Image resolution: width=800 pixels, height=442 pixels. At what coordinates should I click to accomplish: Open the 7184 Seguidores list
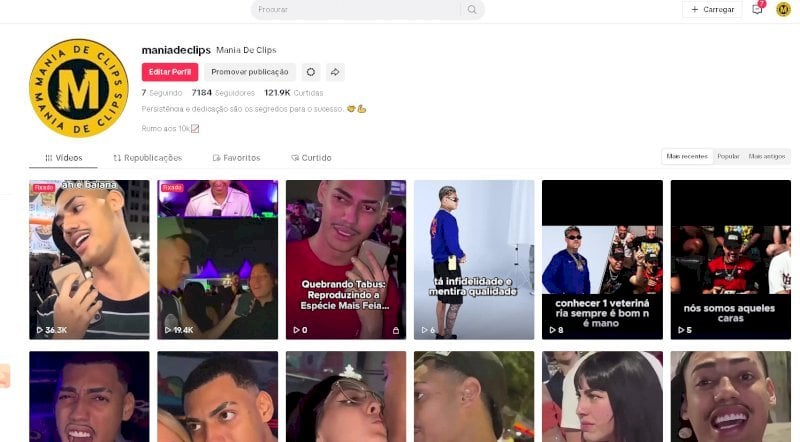click(223, 93)
